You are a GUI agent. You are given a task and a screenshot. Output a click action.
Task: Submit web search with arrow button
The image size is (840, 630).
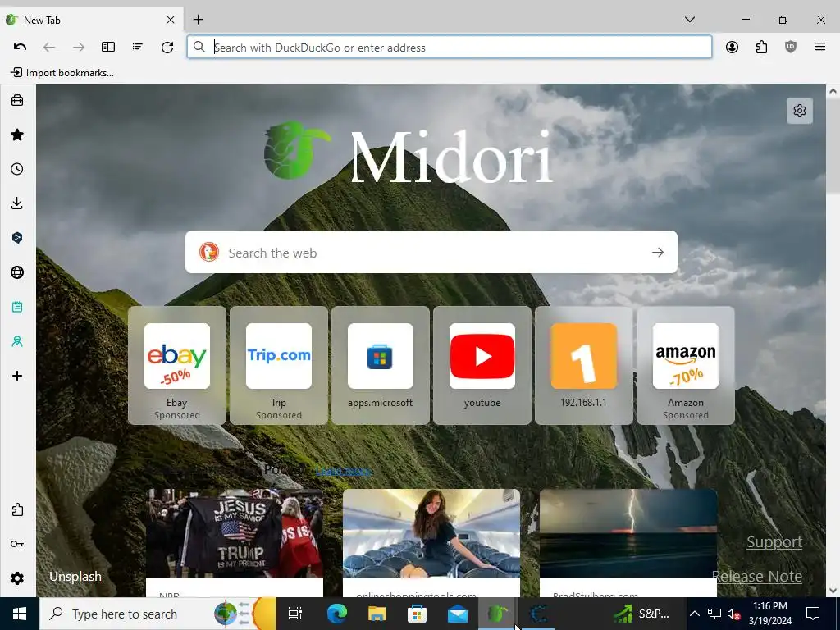pyautogui.click(x=658, y=253)
